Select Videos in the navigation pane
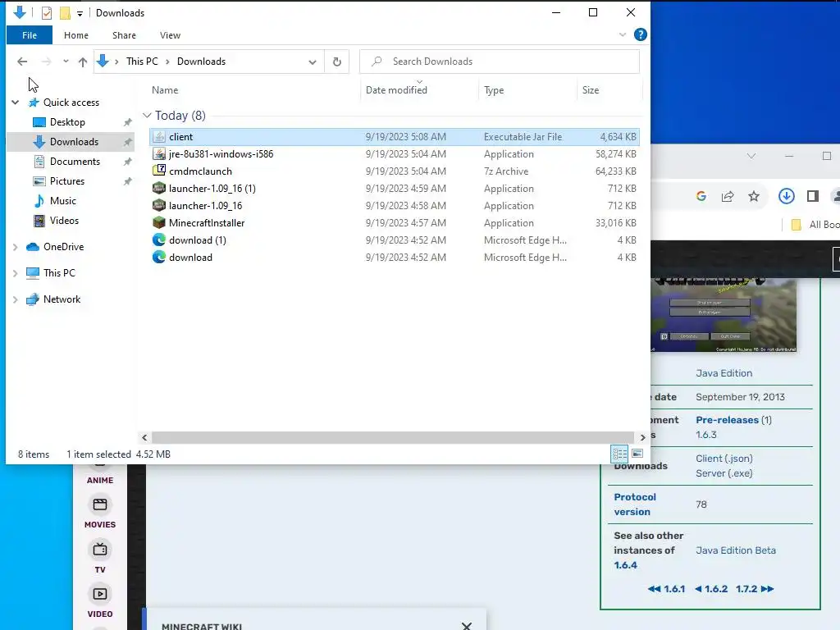 click(64, 221)
